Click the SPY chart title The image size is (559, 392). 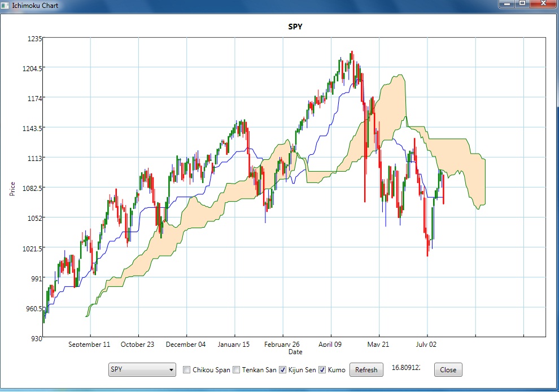pyautogui.click(x=295, y=27)
